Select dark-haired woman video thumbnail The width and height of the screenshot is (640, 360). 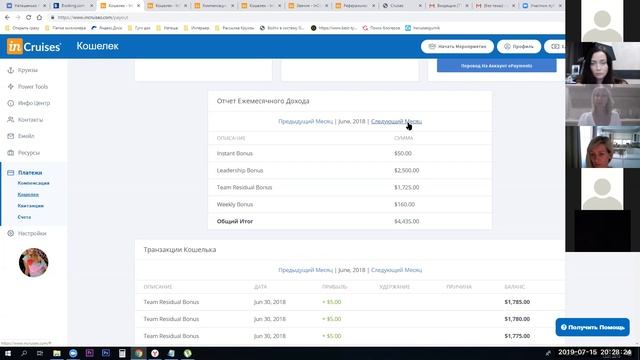click(x=602, y=63)
